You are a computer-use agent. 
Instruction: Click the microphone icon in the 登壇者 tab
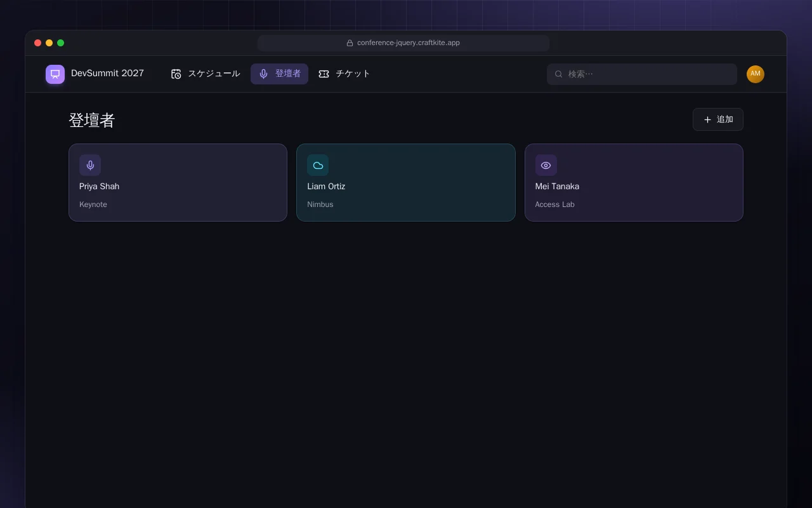coord(264,74)
